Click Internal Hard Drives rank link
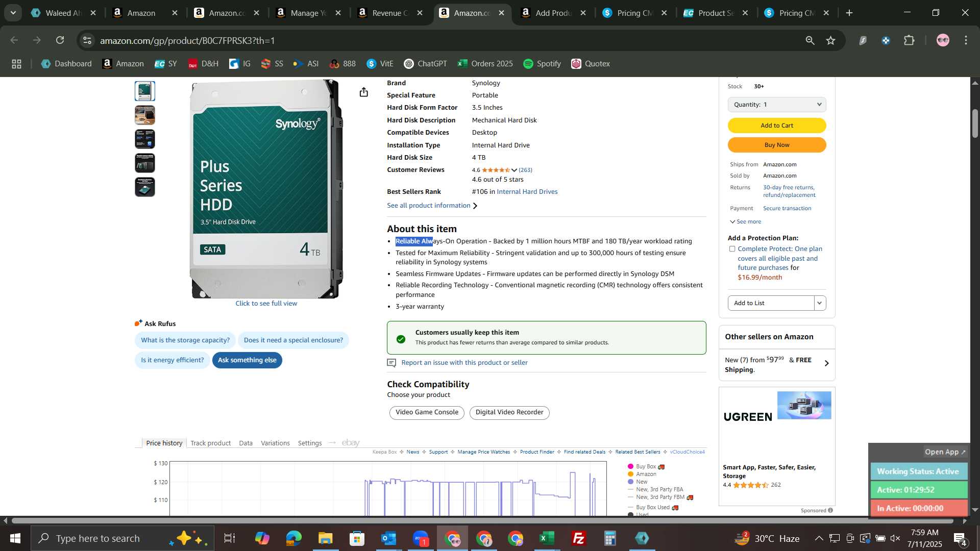This screenshot has height=551, width=980. pyautogui.click(x=527, y=192)
